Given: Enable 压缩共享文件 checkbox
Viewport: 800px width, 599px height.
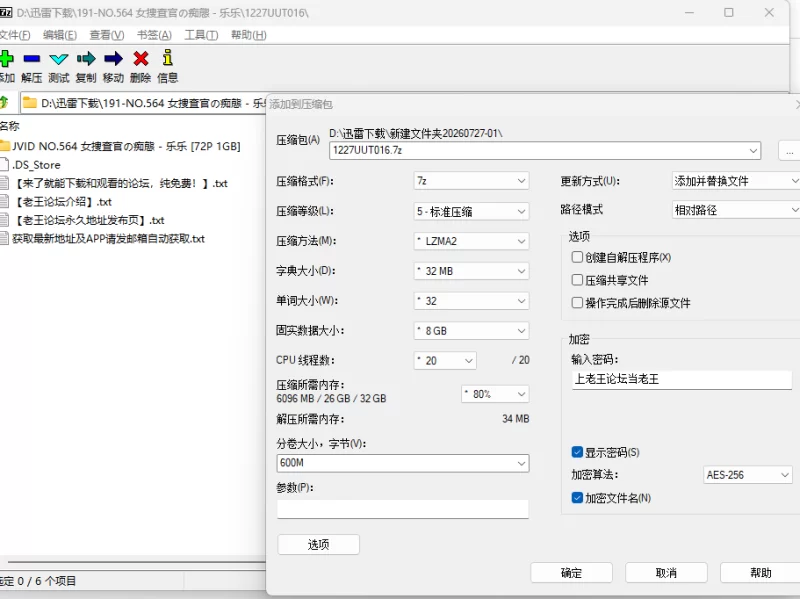Looking at the screenshot, I should (x=577, y=280).
